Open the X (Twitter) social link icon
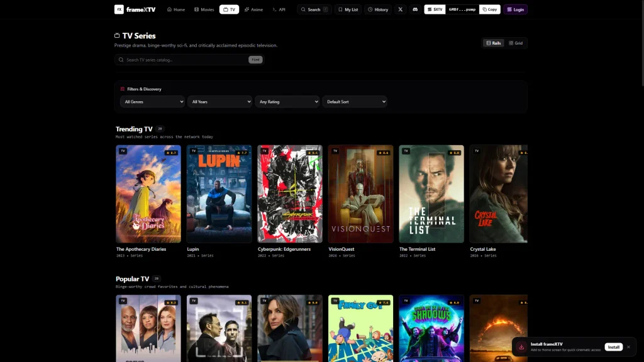This screenshot has height=362, width=644. coord(401,9)
